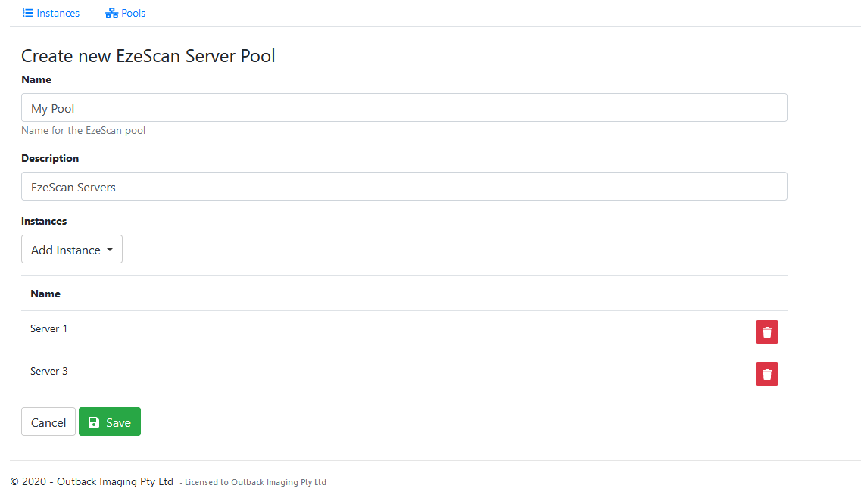Click the bold Instances section label

tap(44, 221)
